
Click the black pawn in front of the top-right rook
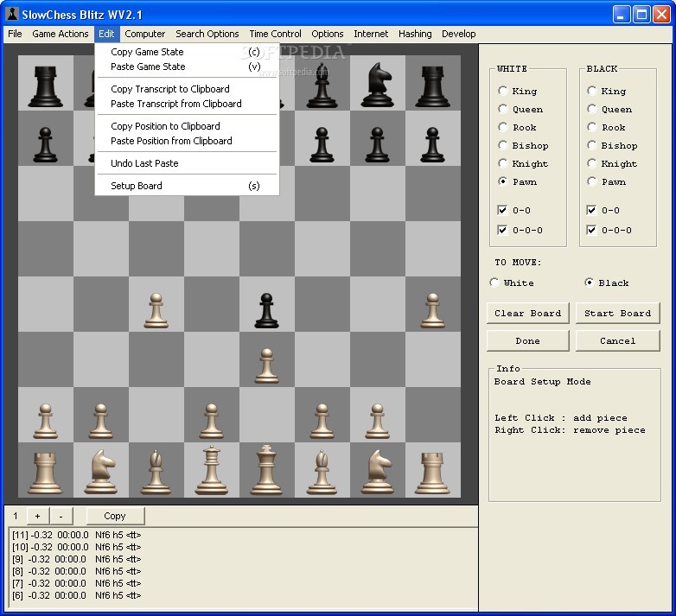coord(432,145)
